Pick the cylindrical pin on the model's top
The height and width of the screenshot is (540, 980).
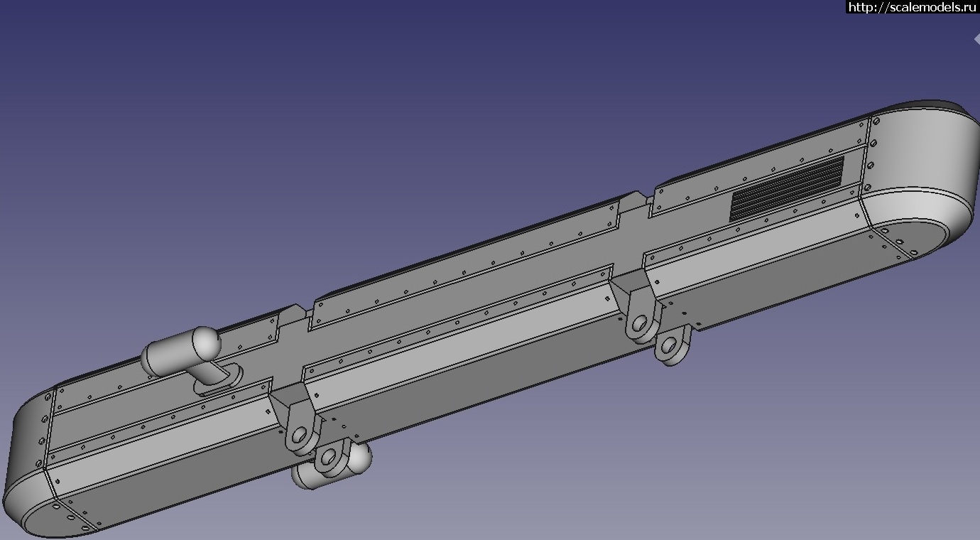[x=181, y=350]
